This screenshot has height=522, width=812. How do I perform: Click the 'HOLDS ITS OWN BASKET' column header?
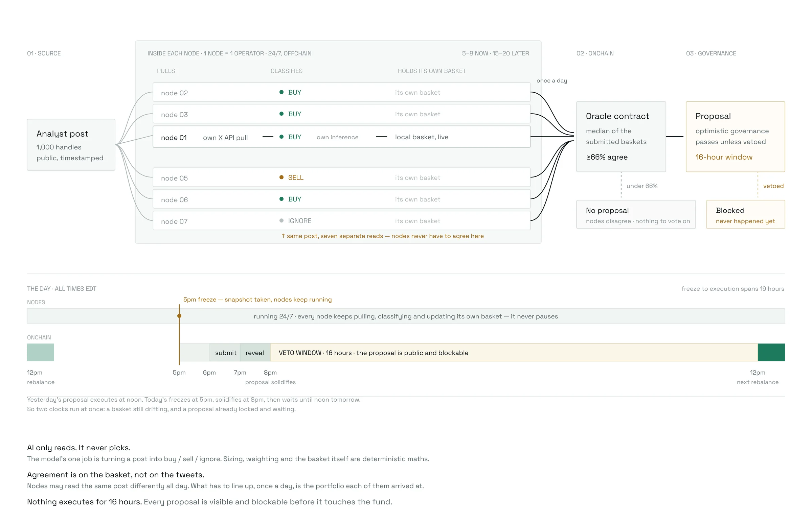[x=431, y=71]
